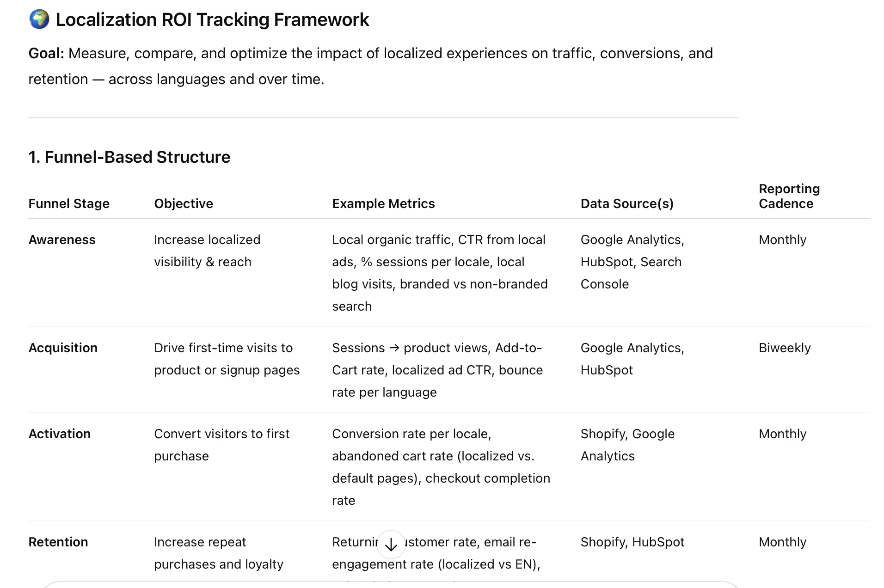Click the 'Drive first-time visits' objective cell
Viewport: 884px width, 588px height.
click(227, 359)
